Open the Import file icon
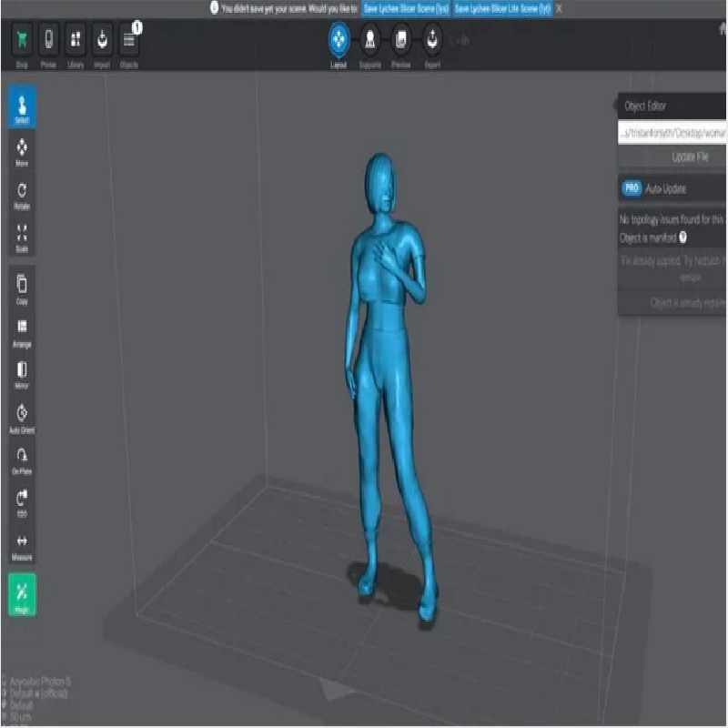 point(102,43)
